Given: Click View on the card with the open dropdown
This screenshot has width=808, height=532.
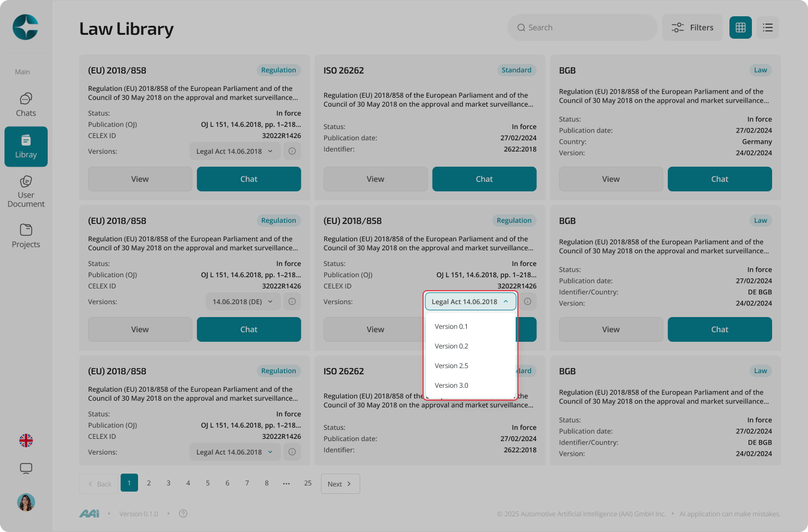Looking at the screenshot, I should tap(374, 329).
